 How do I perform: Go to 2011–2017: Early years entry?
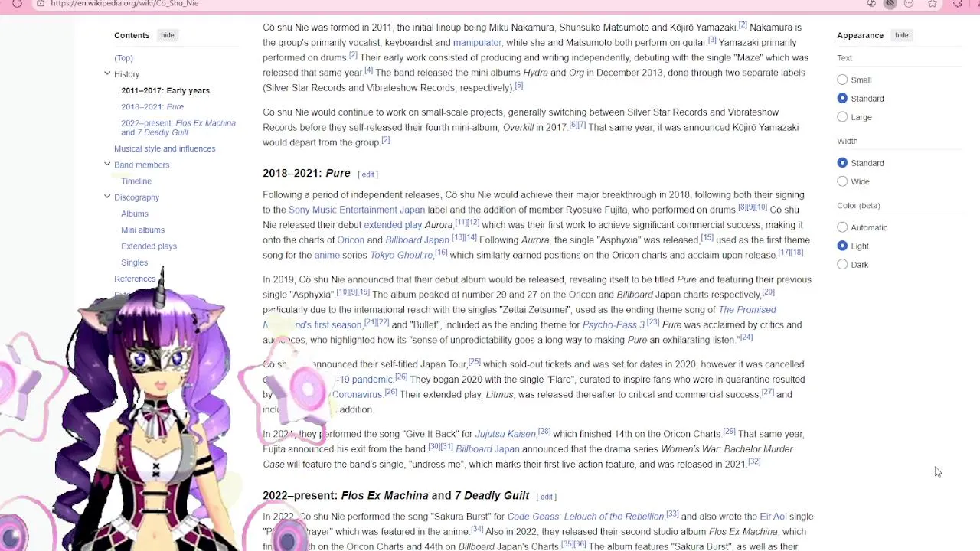click(165, 90)
